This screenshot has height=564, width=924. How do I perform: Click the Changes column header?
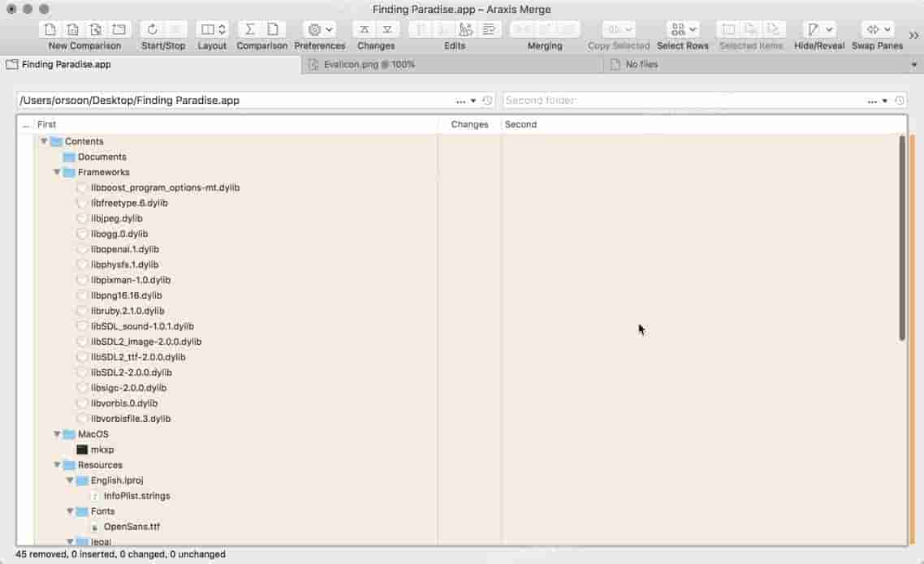coord(469,124)
